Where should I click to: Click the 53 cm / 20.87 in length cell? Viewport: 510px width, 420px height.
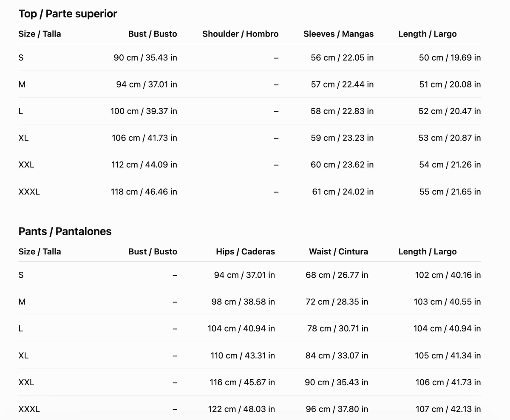tap(450, 138)
